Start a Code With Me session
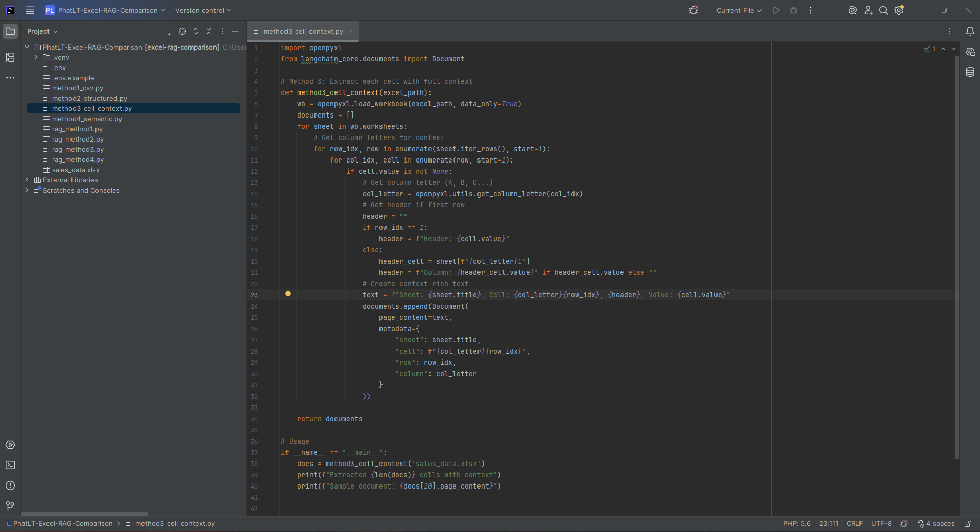 pyautogui.click(x=868, y=10)
